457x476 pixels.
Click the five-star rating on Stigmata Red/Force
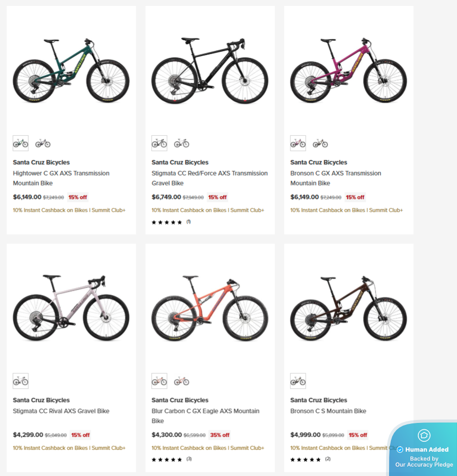[167, 222]
